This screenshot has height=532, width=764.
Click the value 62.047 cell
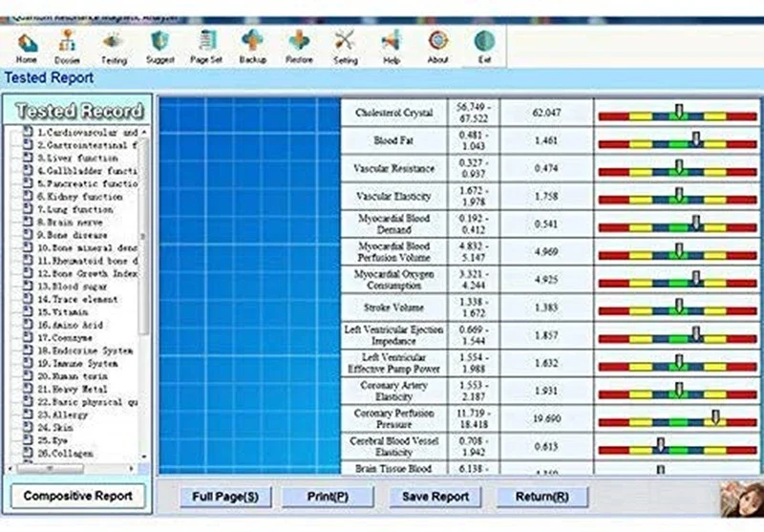point(546,113)
